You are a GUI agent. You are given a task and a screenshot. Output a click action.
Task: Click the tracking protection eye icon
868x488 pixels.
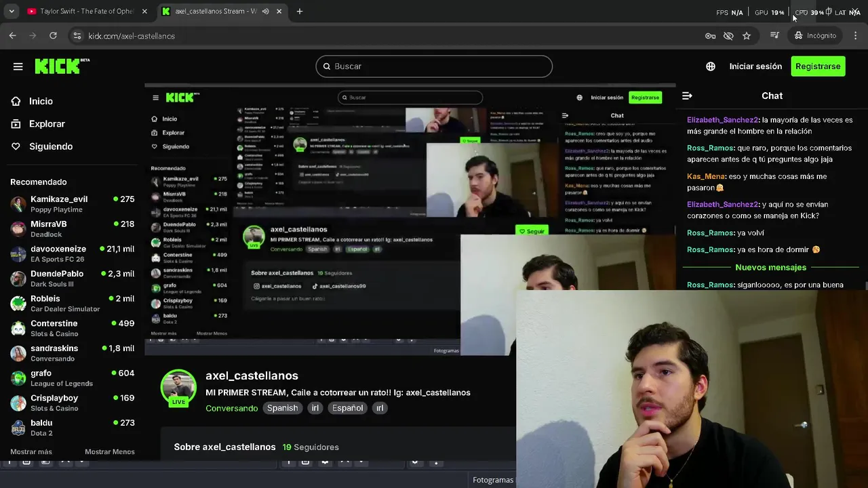tap(728, 36)
